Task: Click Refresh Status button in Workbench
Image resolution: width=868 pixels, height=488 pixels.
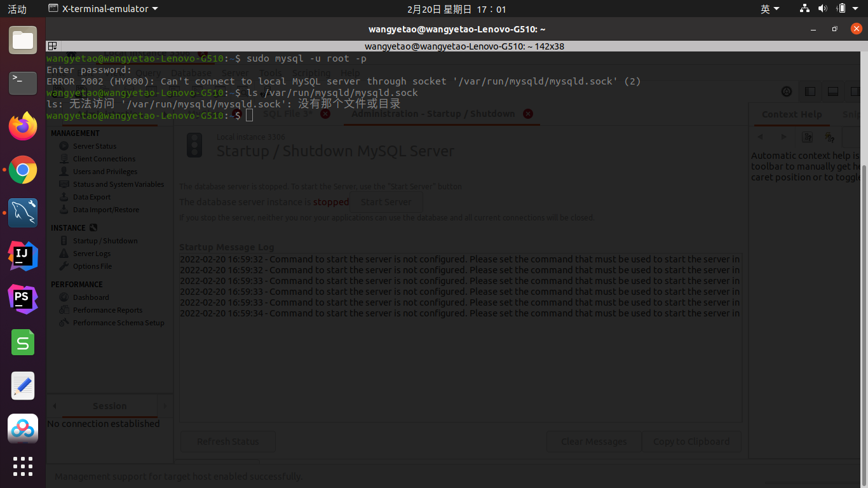Action: pyautogui.click(x=228, y=442)
